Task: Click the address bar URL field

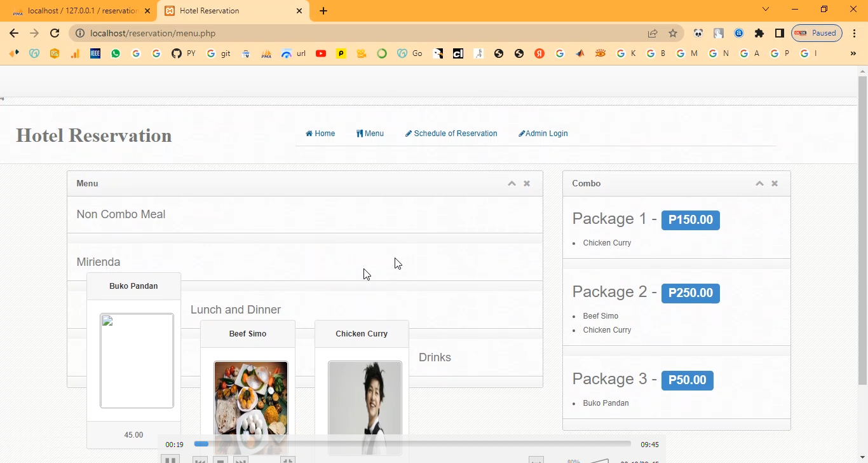Action: click(356, 33)
